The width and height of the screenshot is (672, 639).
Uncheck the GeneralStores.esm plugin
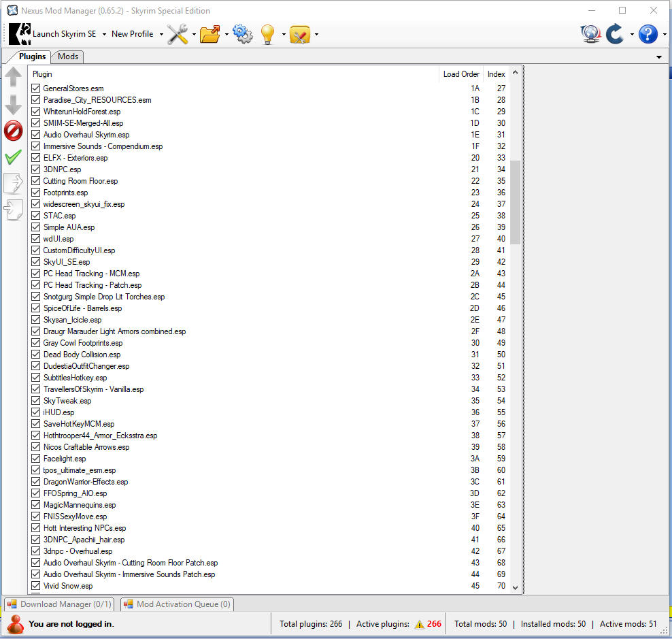tap(36, 88)
